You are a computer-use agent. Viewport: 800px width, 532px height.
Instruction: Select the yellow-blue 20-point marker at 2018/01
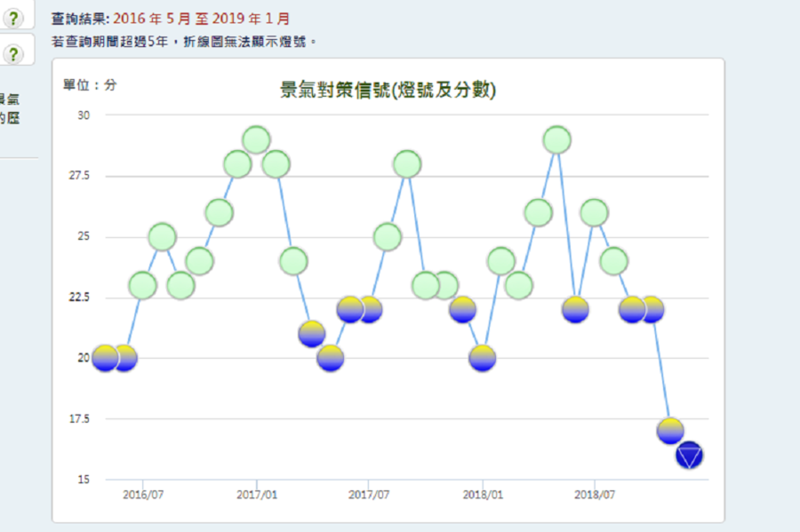click(x=482, y=358)
